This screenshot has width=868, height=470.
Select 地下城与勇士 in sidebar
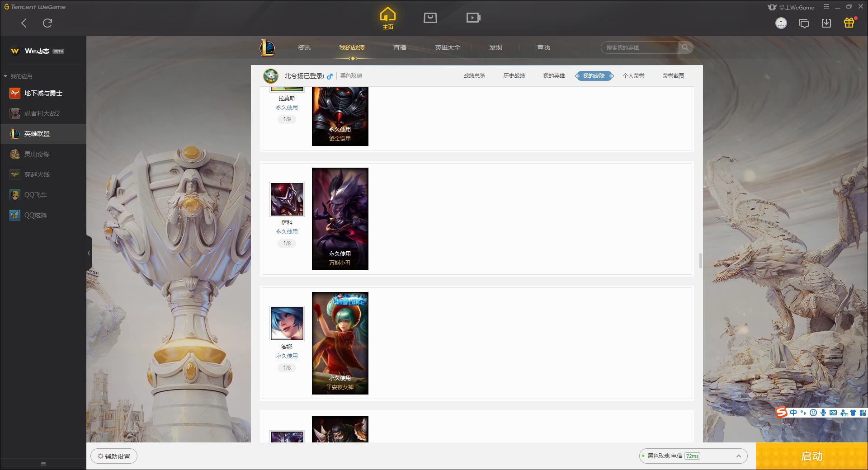(43, 93)
